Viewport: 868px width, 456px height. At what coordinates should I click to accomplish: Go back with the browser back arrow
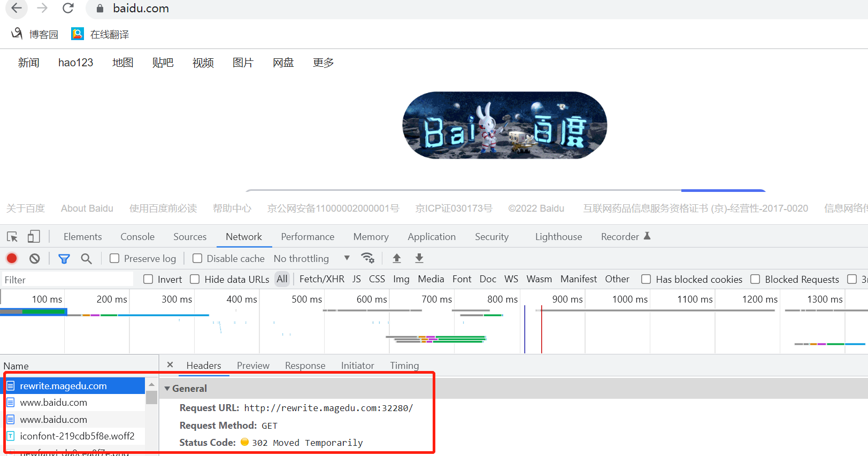point(17,8)
